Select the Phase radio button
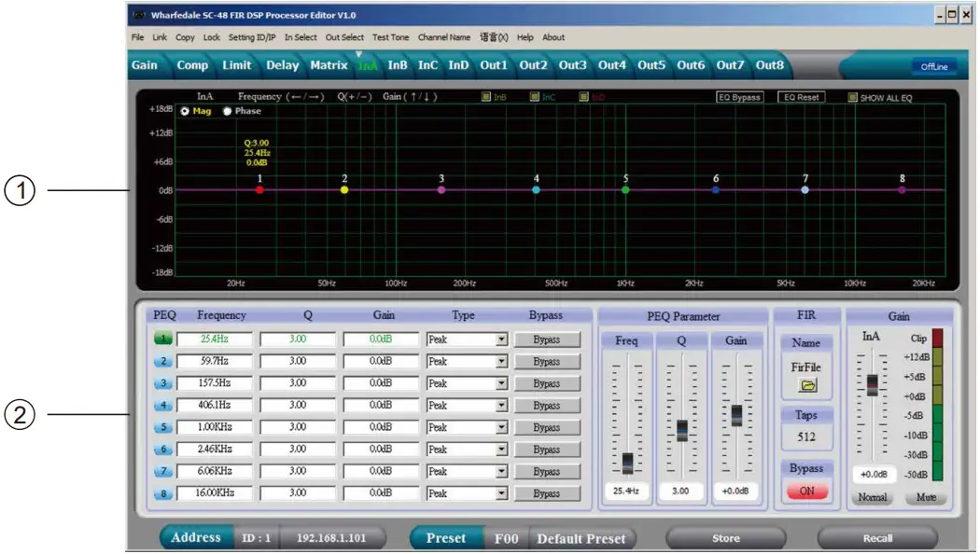Image resolution: width=980 pixels, height=554 pixels. point(227,111)
